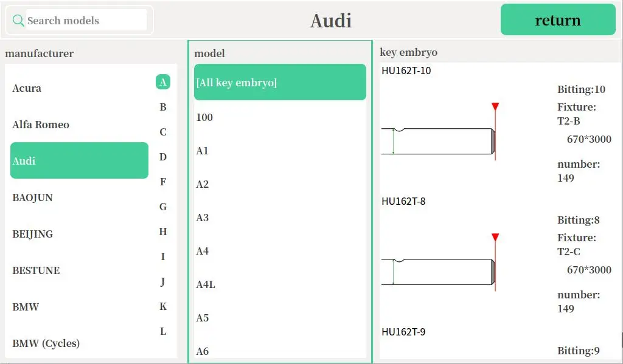The width and height of the screenshot is (623, 364).
Task: Select [All key embryo] model option
Action: coord(280,82)
